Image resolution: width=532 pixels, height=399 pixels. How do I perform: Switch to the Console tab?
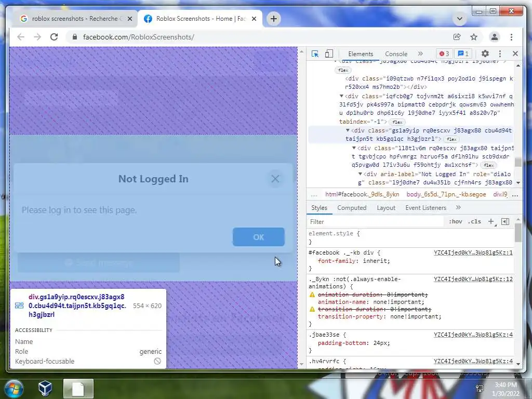coord(396,54)
